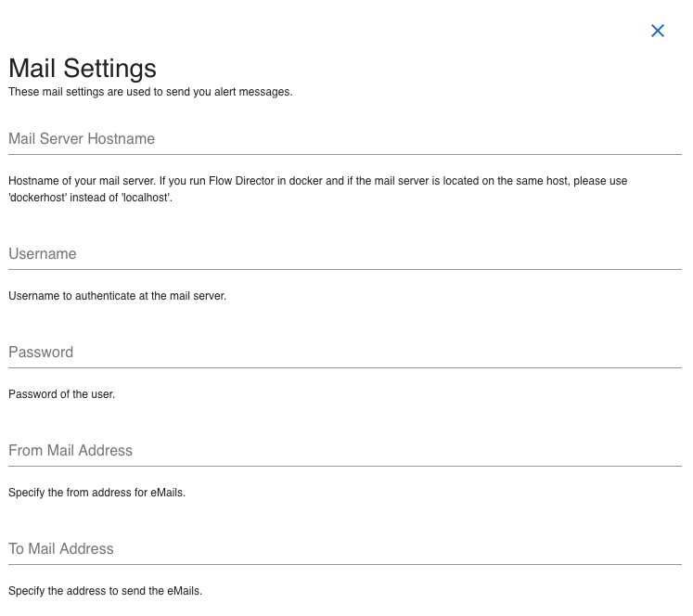Viewport: 693px width, 616px height.
Task: Click into the From Mail Address field
Action: (344, 451)
